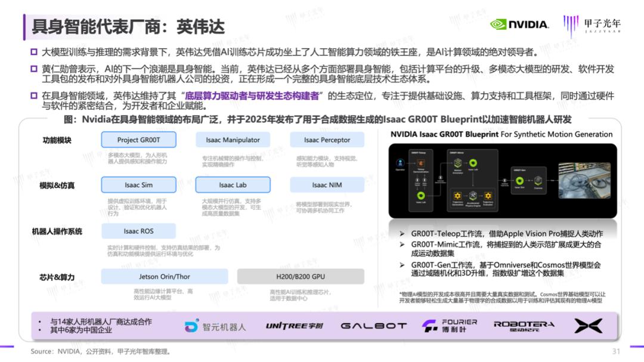The height and width of the screenshot is (362, 644).
Task: Select the ROBOTERA 星动纪元 logo
Action: click(524, 326)
